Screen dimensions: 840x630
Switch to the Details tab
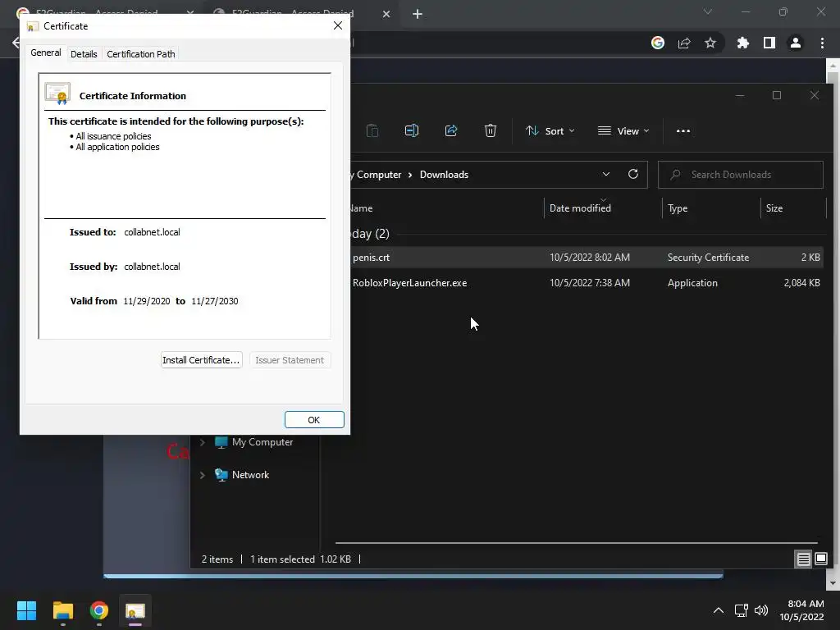[84, 53]
